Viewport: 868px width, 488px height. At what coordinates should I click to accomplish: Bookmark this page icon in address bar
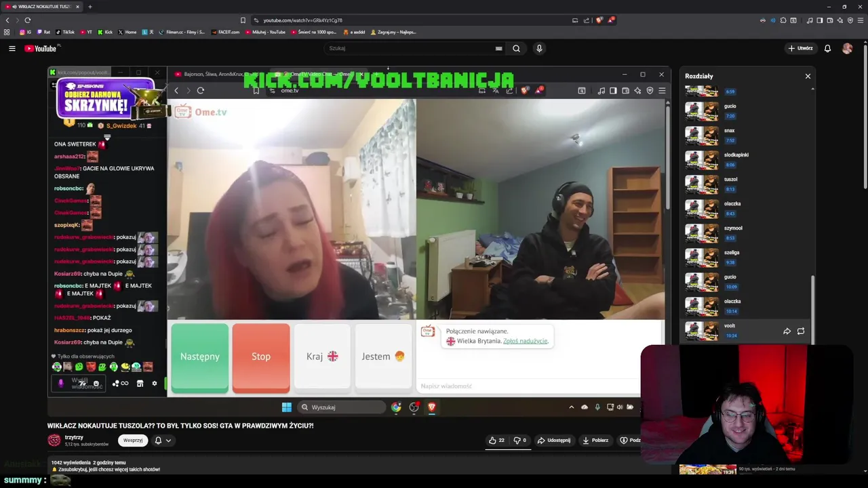(x=243, y=20)
